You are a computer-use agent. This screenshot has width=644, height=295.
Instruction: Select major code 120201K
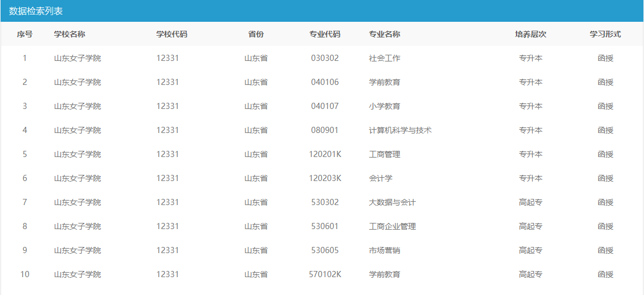tap(325, 154)
